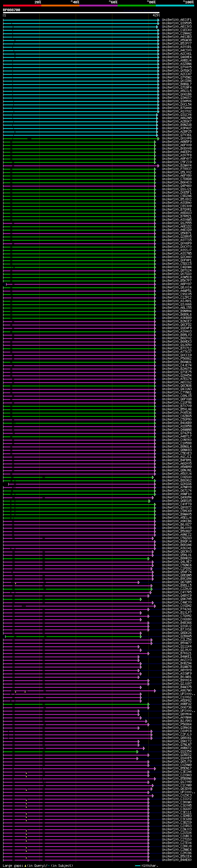Click the white query sequence bar
The width and height of the screenshot is (197, 868).
click(81, 12)
